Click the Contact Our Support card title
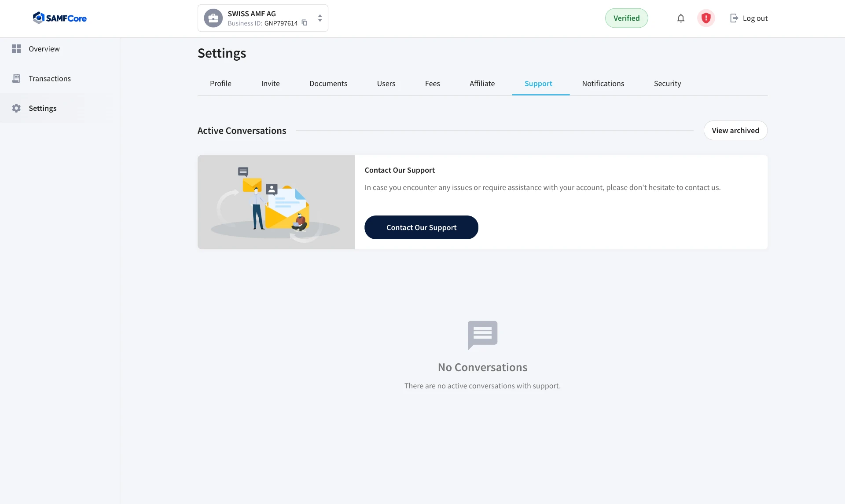The height and width of the screenshot is (504, 845). [400, 170]
